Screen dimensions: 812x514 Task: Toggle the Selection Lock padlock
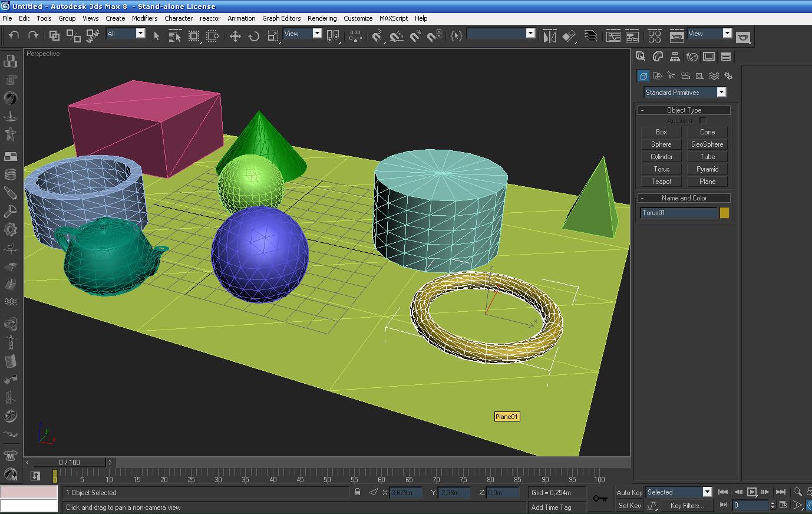click(357, 492)
